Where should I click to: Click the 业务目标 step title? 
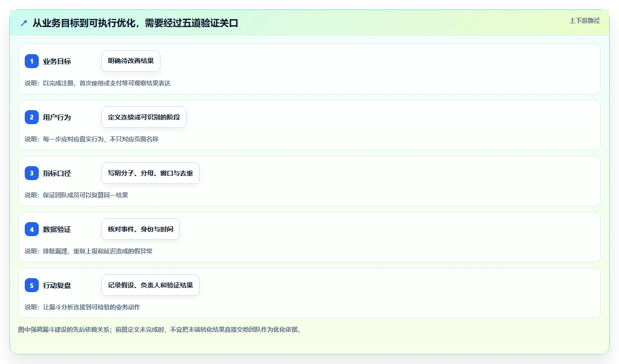coord(57,61)
